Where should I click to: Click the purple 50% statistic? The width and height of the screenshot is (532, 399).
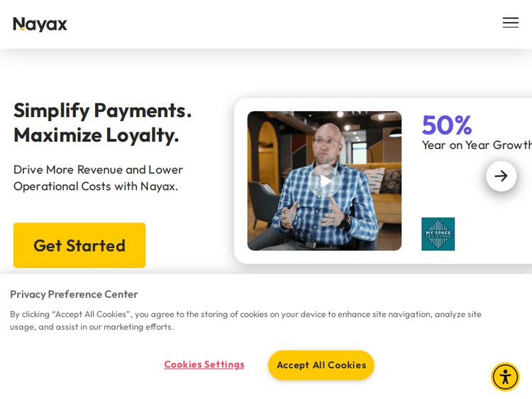[446, 125]
